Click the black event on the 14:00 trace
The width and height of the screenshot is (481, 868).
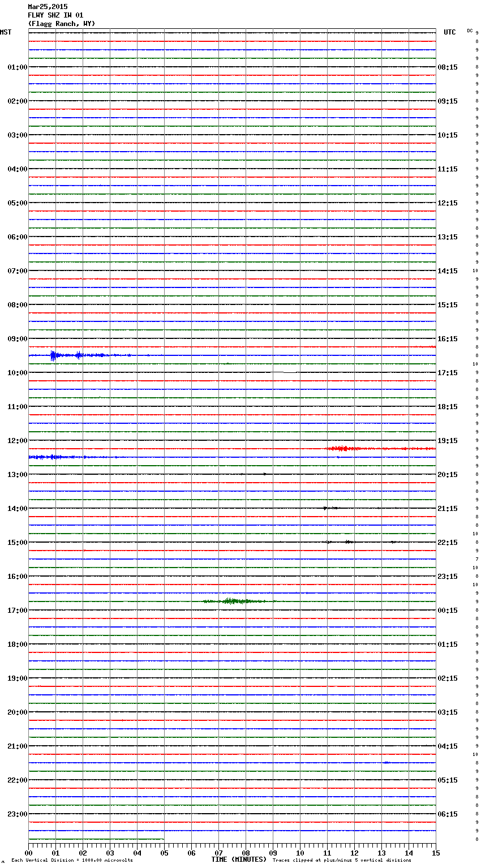(x=328, y=508)
